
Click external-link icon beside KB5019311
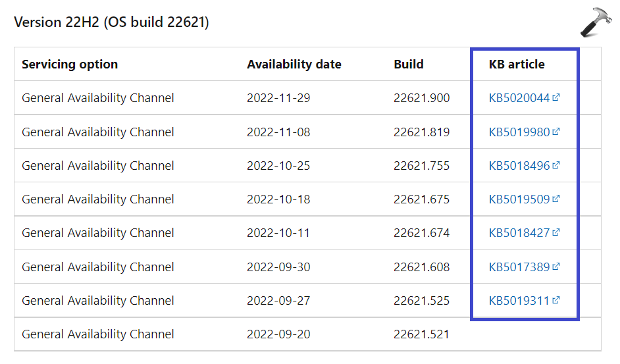point(556,300)
